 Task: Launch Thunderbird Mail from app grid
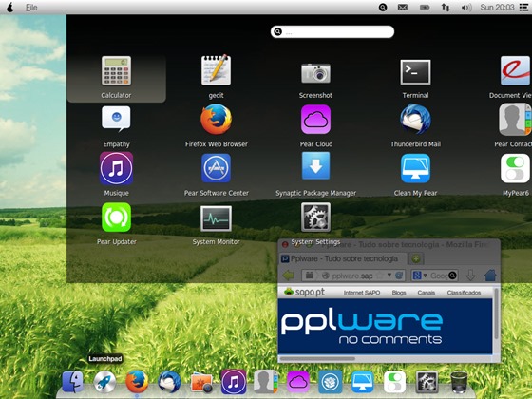pyautogui.click(x=415, y=120)
